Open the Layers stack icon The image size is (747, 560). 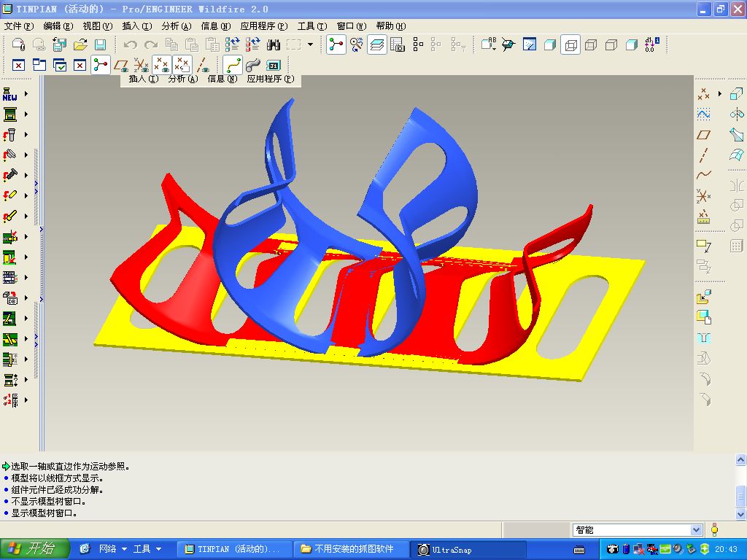point(377,45)
